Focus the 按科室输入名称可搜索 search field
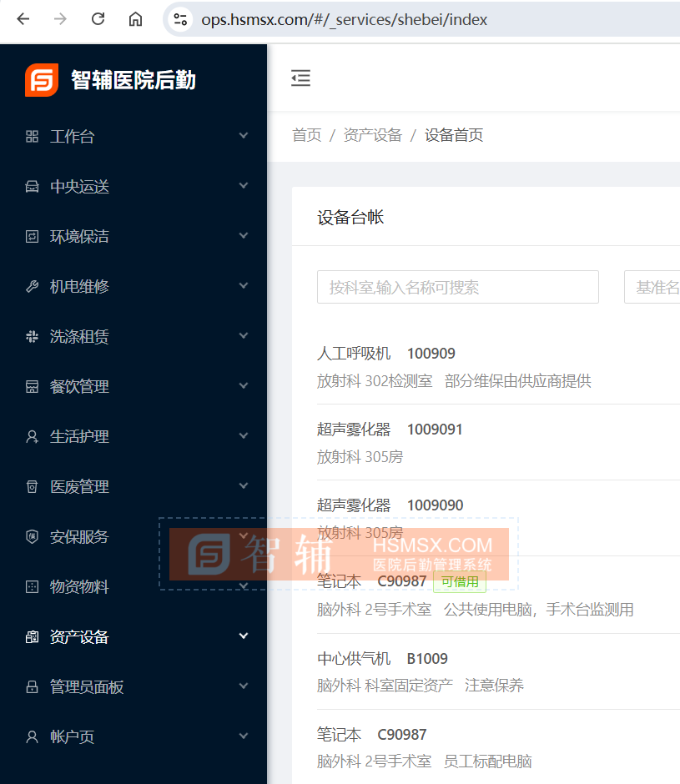 pyautogui.click(x=457, y=287)
